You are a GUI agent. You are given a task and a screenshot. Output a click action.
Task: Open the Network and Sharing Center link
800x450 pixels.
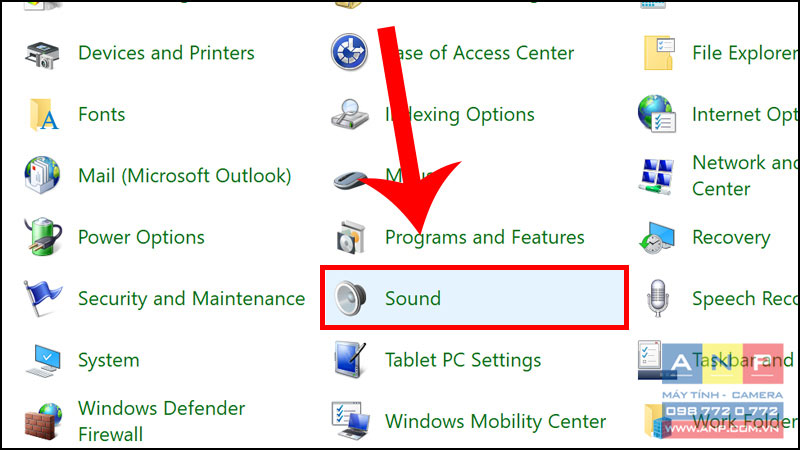click(x=745, y=176)
